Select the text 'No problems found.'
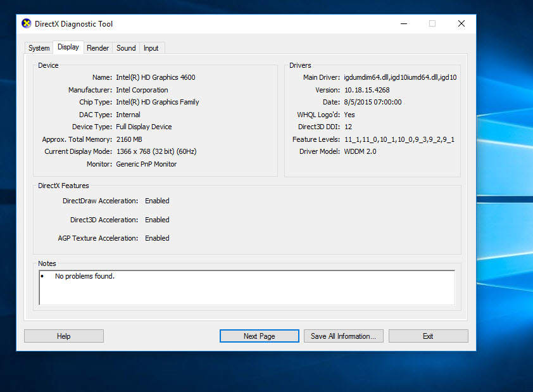 pos(85,276)
